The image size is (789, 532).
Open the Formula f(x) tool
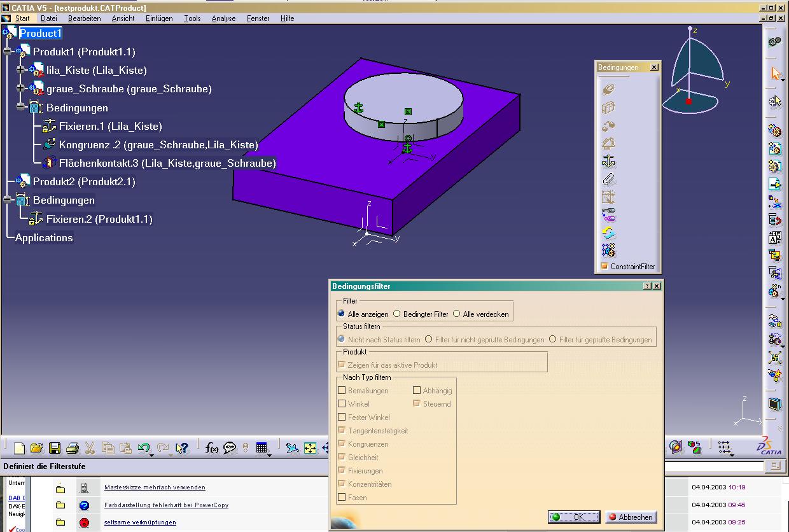(x=212, y=448)
